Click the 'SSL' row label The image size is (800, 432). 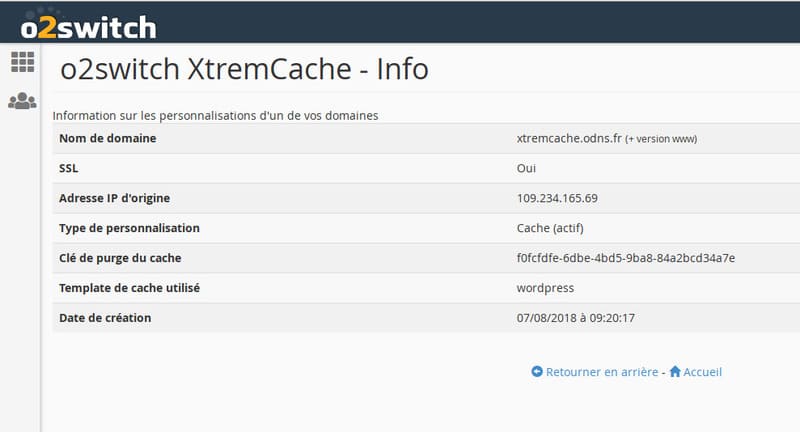point(68,168)
